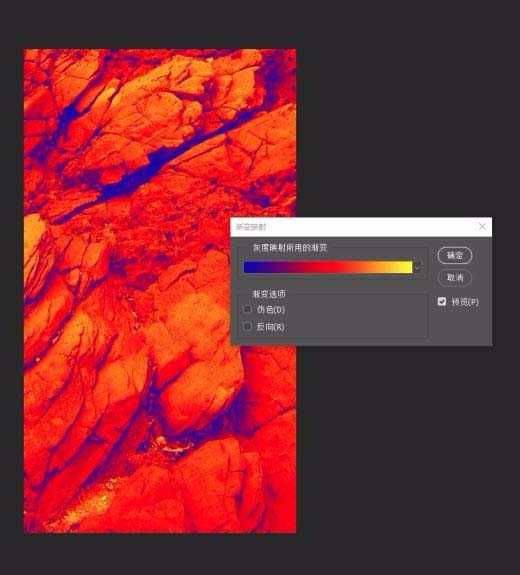Screen dimensions: 520x575
Task: Click the dark empty workspace beside the canvas
Action: click(403, 110)
